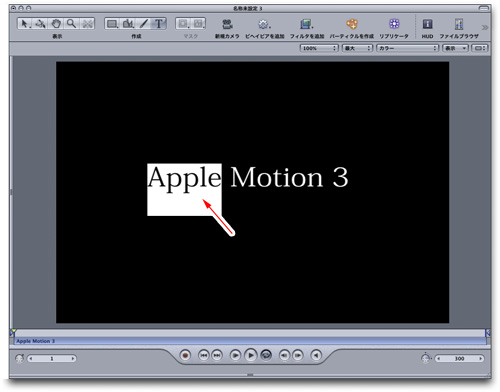Viewport: 500px width, 392px height.
Task: Click Play from start button
Action: pyautogui.click(x=235, y=355)
